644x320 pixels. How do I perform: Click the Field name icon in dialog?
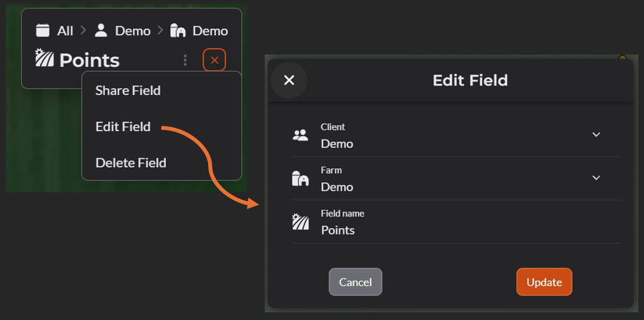300,222
